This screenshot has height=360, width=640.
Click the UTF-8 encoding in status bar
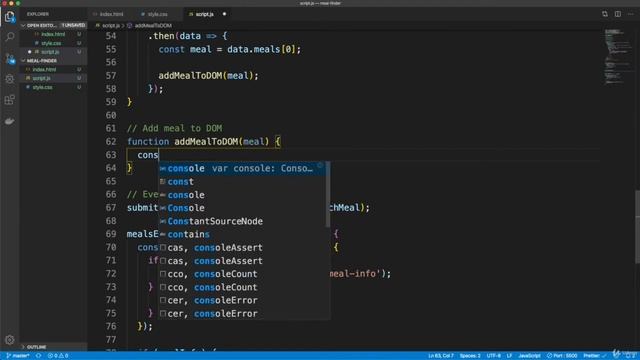coord(493,356)
